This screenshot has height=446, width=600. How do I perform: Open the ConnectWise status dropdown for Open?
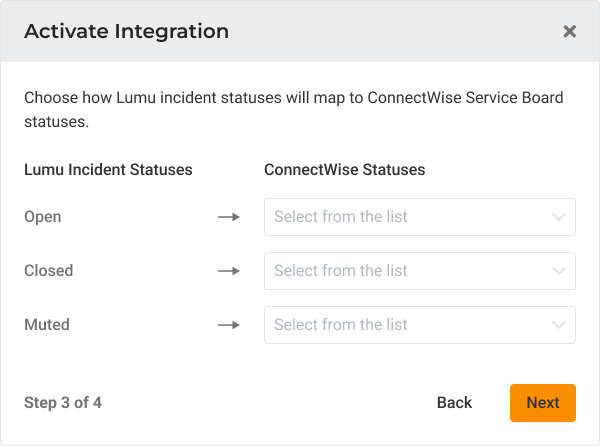(410, 217)
